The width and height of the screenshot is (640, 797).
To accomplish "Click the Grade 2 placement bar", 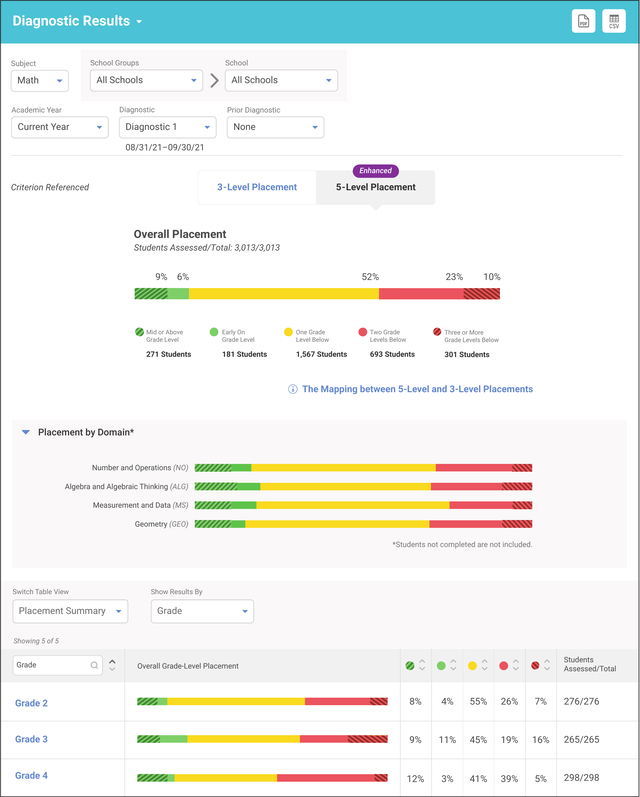I will coord(262,701).
